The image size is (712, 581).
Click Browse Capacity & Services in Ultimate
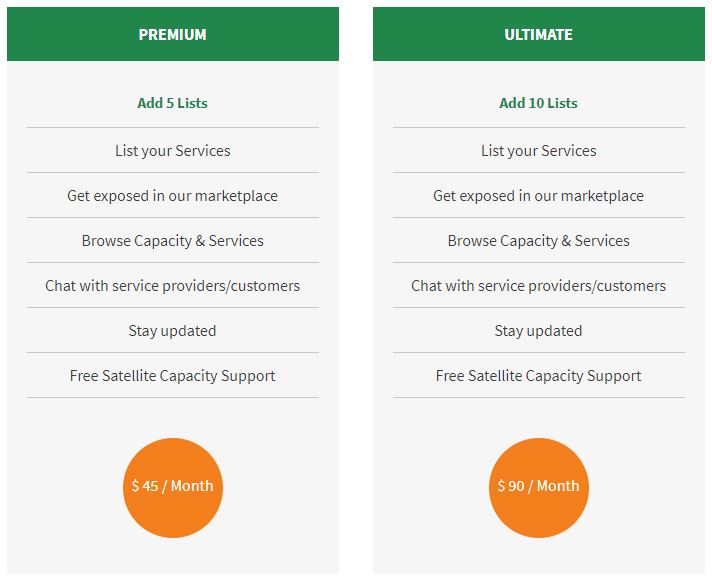(539, 241)
